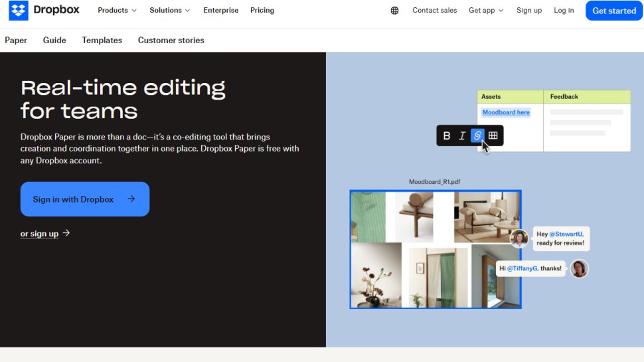Click the Bold icon in illustration toolbar

click(x=446, y=136)
